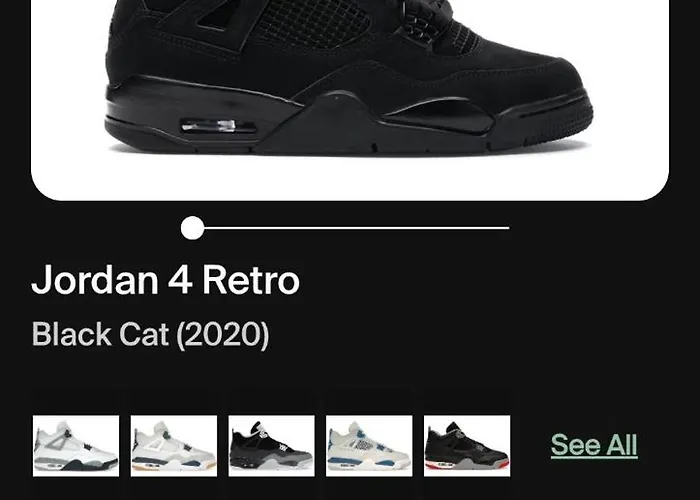Select the white and grey sneaker thumbnail
The width and height of the screenshot is (700, 500).
coord(76,446)
